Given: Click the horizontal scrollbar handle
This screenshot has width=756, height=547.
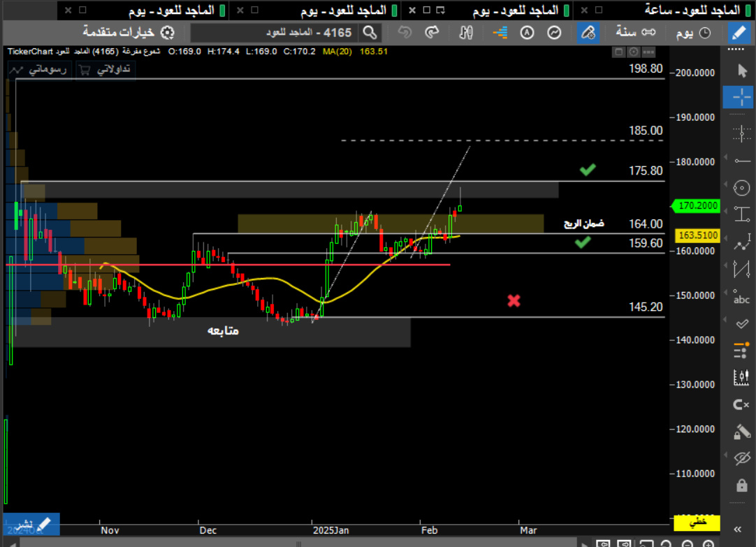Looking at the screenshot, I should click(298, 544).
